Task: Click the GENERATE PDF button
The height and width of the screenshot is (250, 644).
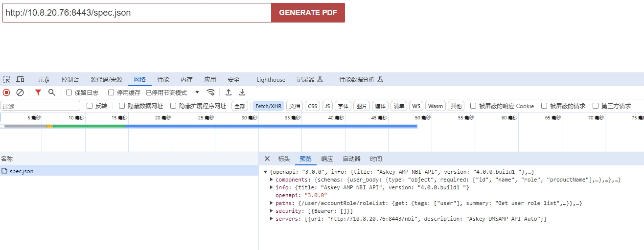Action: [308, 13]
